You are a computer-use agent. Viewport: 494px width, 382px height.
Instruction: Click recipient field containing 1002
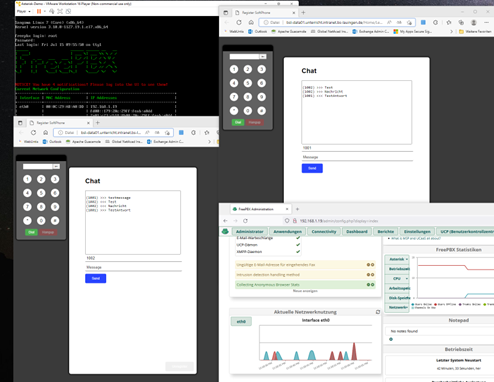click(133, 258)
